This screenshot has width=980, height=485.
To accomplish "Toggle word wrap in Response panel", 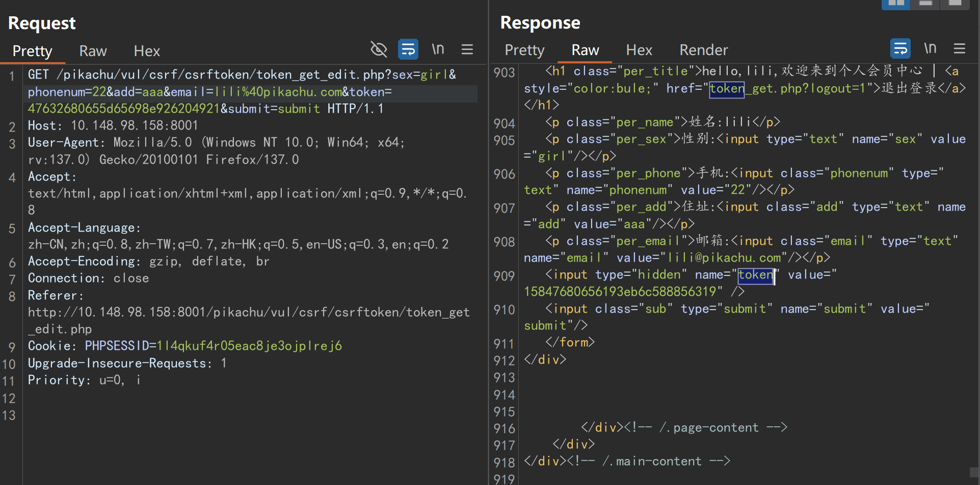I will tap(900, 48).
